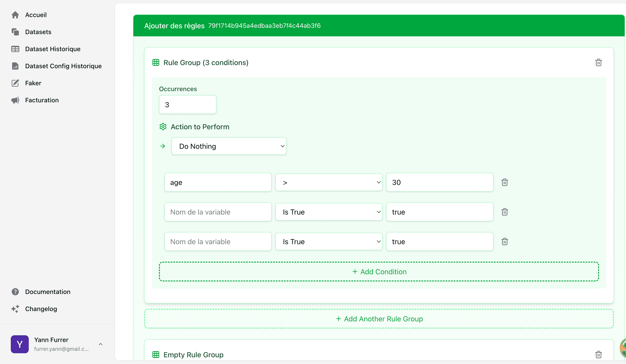The width and height of the screenshot is (626, 364).
Task: Open the greater-than operator dropdown
Action: pos(328,182)
